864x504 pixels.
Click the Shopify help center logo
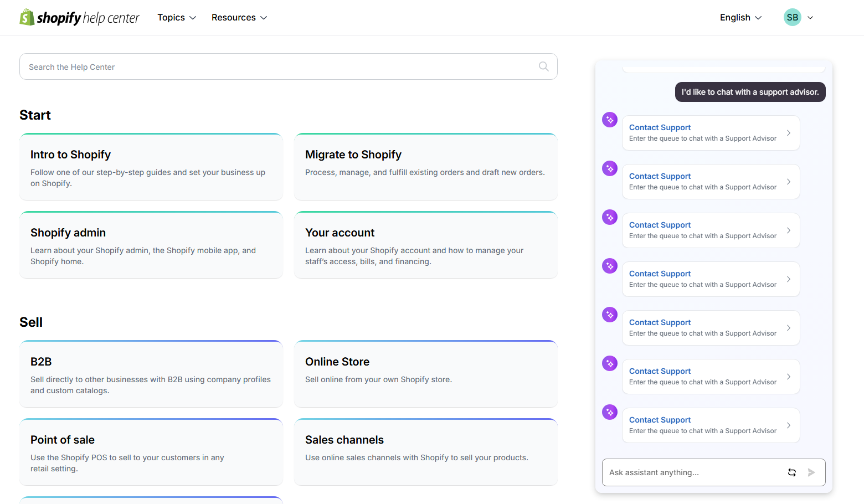79,18
